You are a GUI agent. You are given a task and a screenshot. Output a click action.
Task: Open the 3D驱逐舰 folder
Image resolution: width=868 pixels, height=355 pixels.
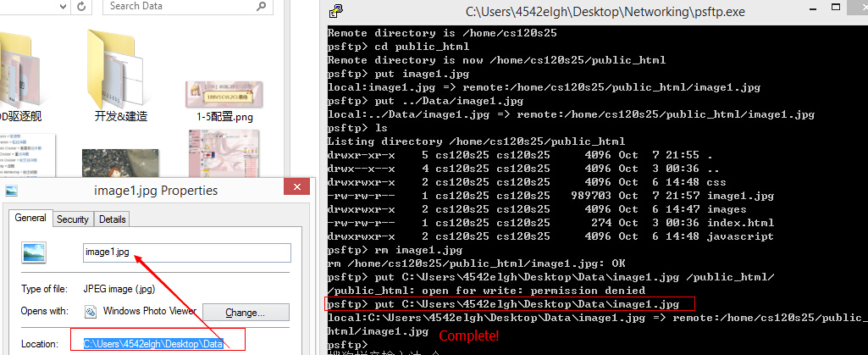19,69
